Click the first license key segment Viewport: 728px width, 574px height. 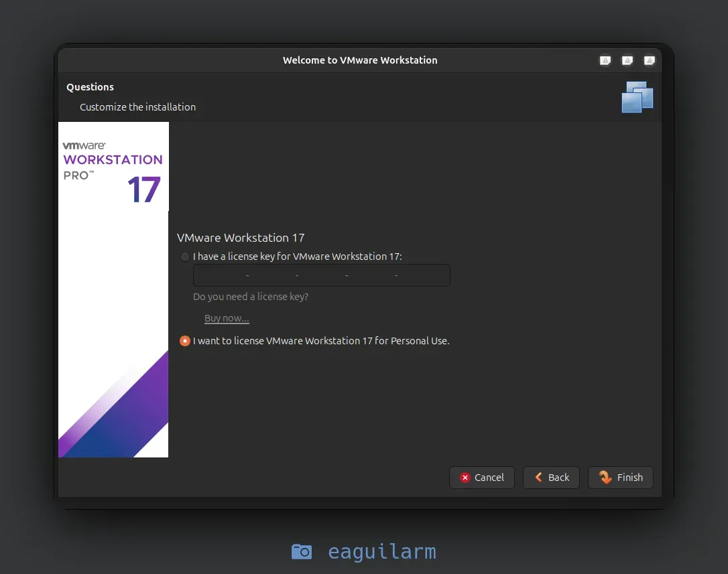[x=221, y=275]
